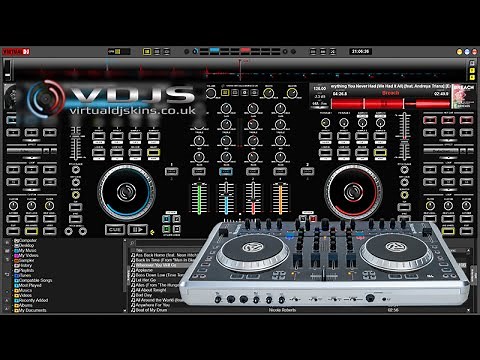Screen dimensions: 480x360
Task: Click the elapsed time 04:26.8
Action: coord(339,94)
